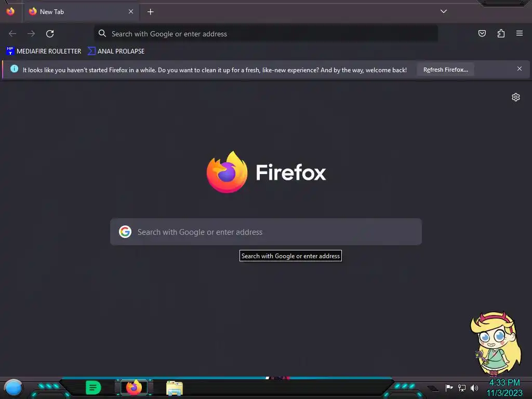The width and height of the screenshot is (532, 399).
Task: Select the Firefox taskbar button
Action: [x=134, y=388]
